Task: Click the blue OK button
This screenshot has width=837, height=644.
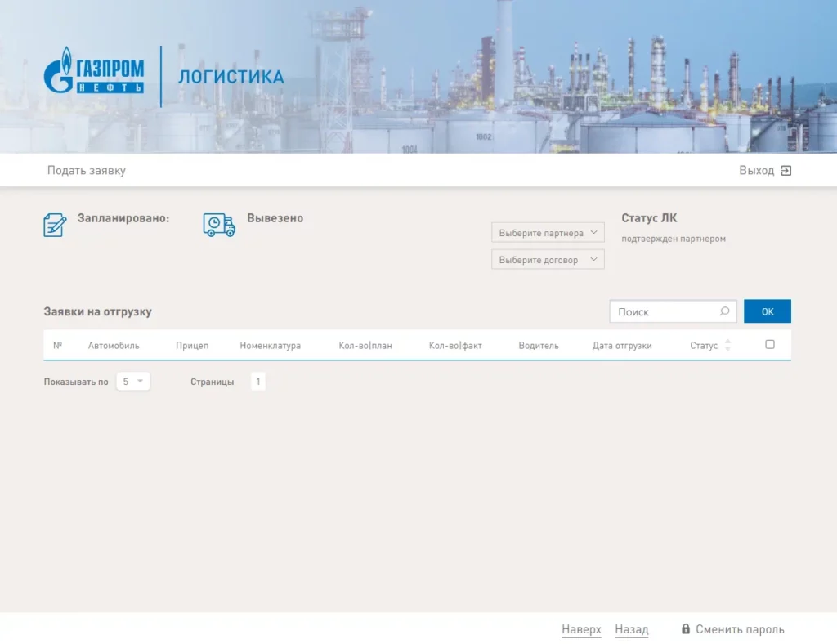Action: 767,311
